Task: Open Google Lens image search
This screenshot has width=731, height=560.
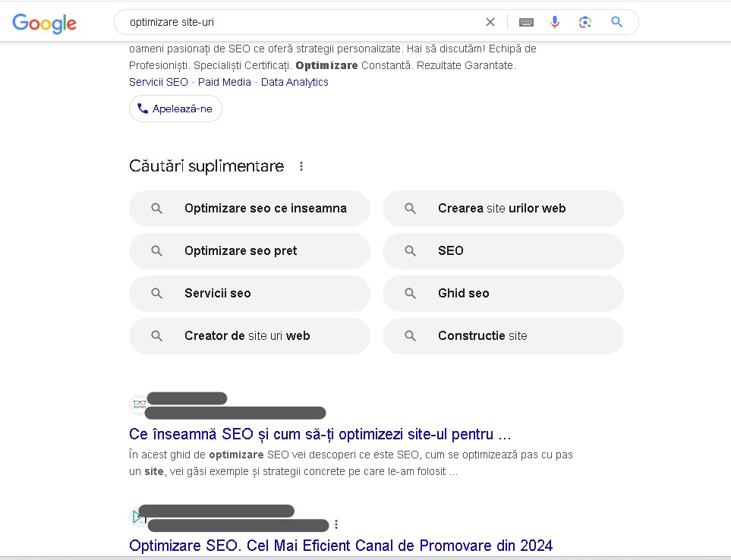Action: coord(584,22)
